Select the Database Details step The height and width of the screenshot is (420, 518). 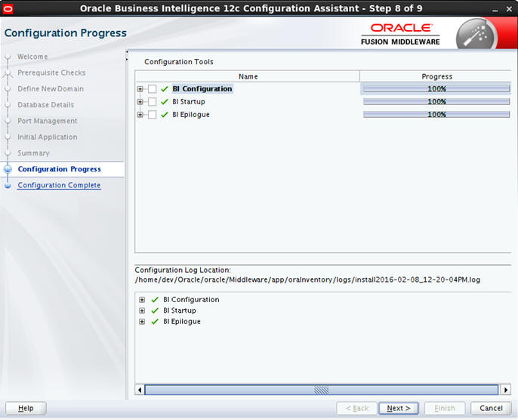coord(46,105)
